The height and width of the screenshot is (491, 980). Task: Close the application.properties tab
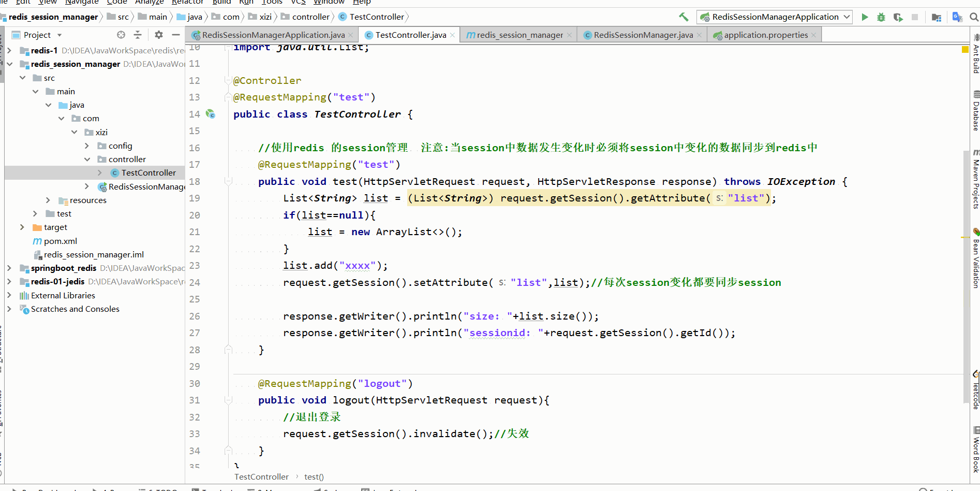(814, 35)
